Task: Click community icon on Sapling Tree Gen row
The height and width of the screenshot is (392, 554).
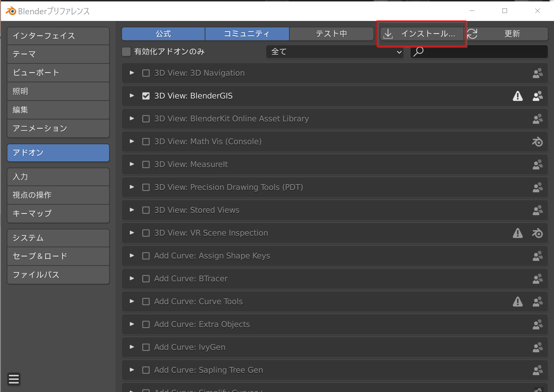Action: [538, 370]
